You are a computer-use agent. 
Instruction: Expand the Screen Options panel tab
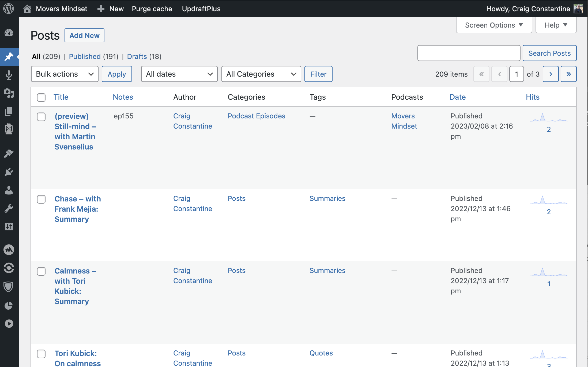[494, 25]
